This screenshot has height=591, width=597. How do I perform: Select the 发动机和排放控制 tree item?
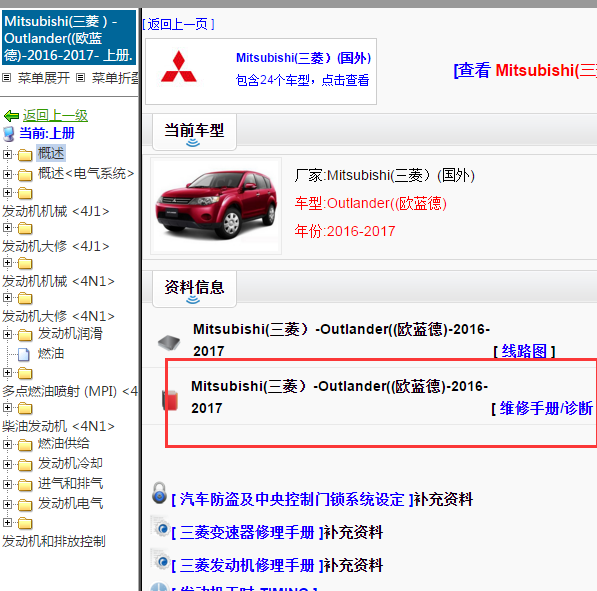pyautogui.click(x=54, y=541)
